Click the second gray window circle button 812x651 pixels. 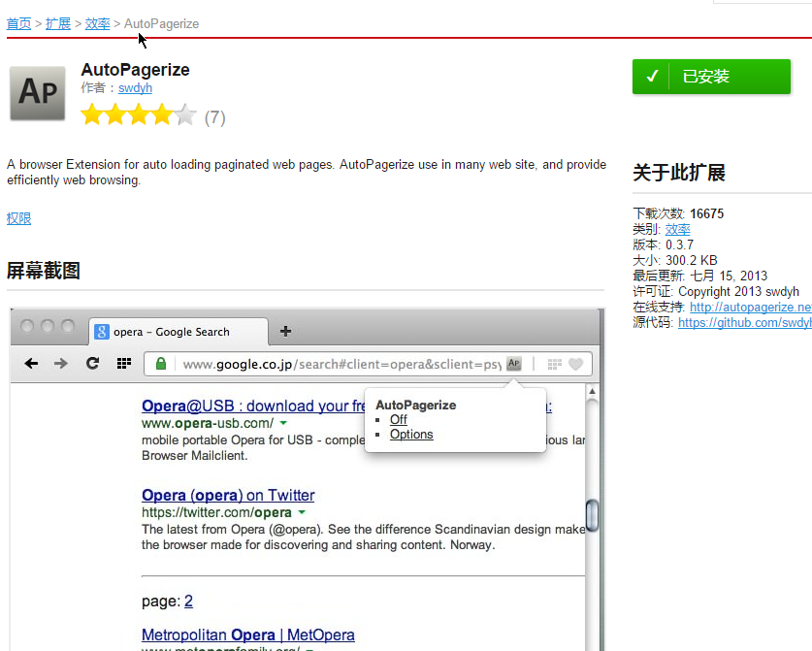tap(48, 326)
